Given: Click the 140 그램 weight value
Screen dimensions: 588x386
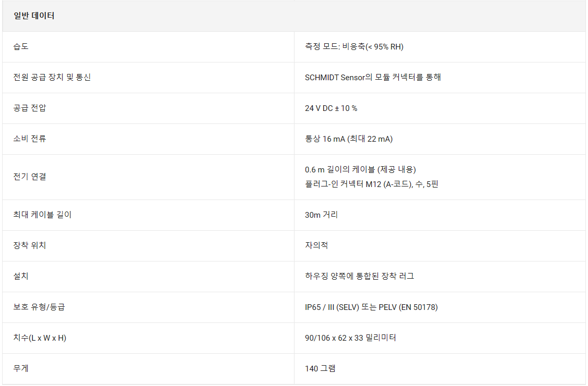Looking at the screenshot, I should point(320,369).
